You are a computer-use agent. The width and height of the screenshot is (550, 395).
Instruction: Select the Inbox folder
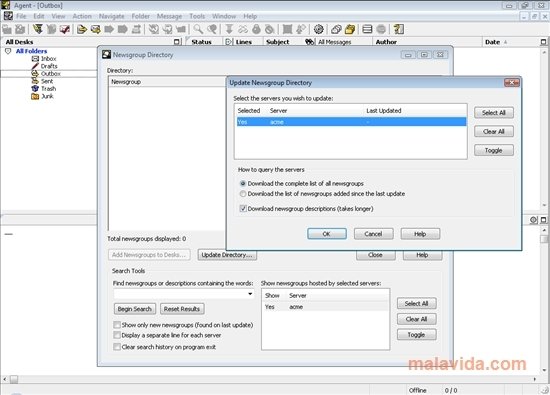(44, 59)
